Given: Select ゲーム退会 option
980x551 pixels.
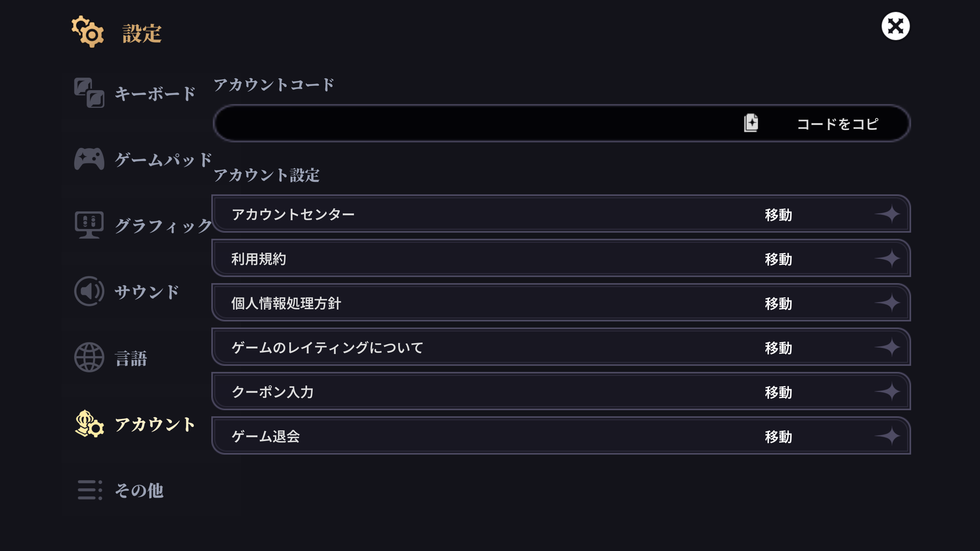Looking at the screenshot, I should [x=561, y=436].
